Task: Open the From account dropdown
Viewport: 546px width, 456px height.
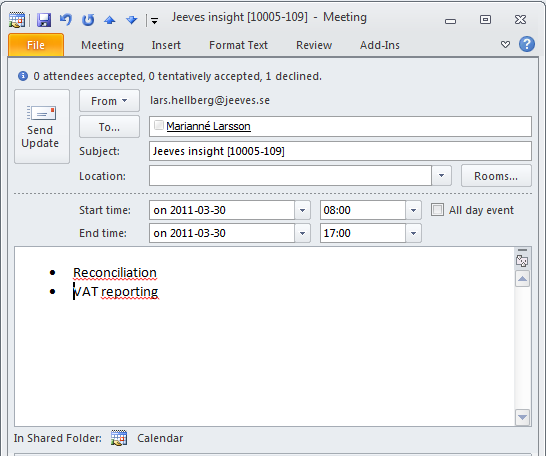Action: [109, 101]
